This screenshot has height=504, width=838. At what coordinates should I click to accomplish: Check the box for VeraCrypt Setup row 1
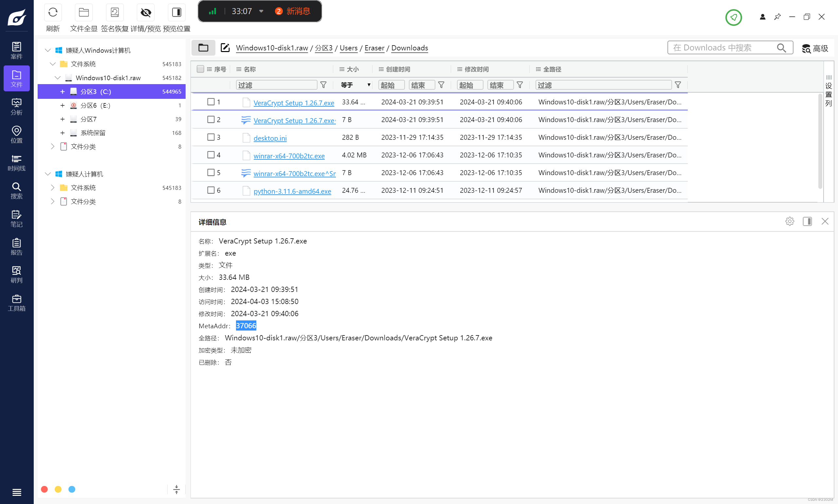click(210, 102)
